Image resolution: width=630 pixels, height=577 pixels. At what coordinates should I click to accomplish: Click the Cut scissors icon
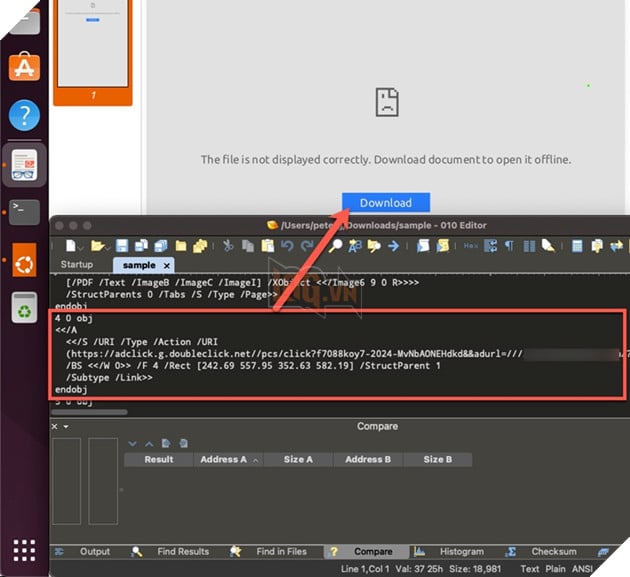pos(228,246)
